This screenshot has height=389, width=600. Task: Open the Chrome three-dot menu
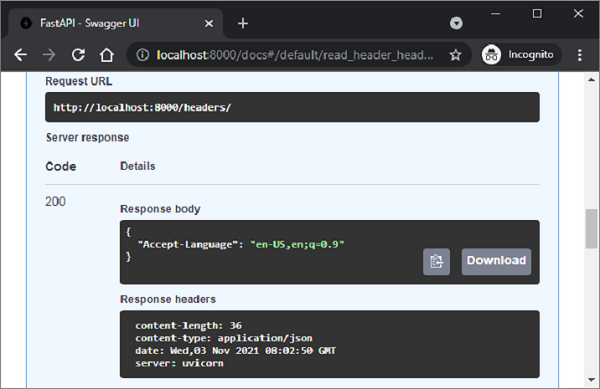click(x=580, y=55)
